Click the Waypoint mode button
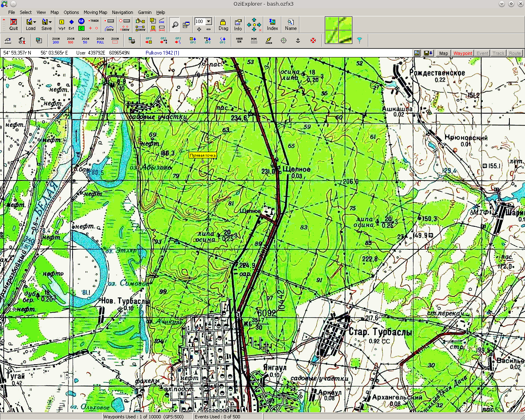 click(463, 53)
